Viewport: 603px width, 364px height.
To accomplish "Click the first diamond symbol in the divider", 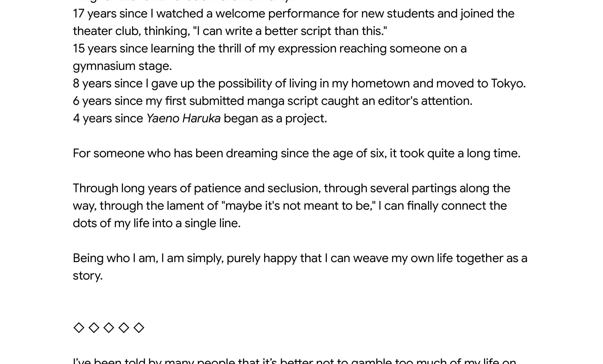I will (x=79, y=328).
